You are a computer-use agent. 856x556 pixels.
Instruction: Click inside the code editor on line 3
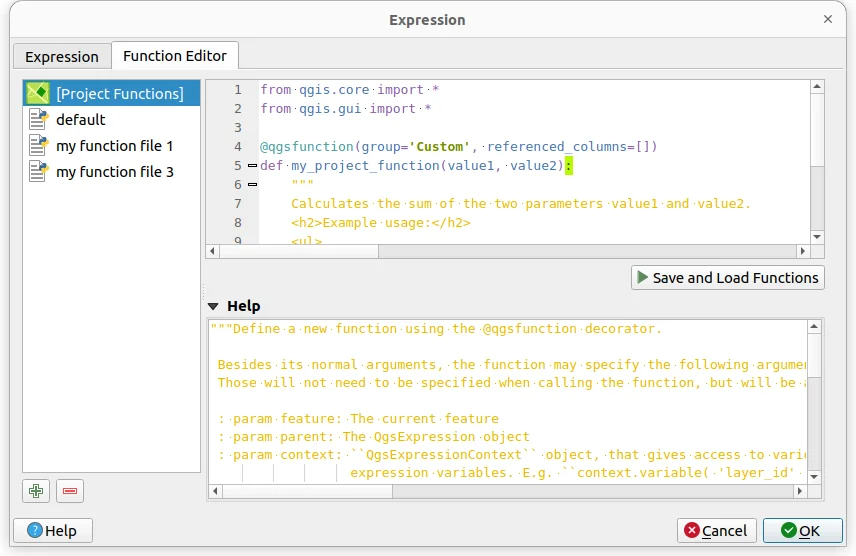click(500, 128)
